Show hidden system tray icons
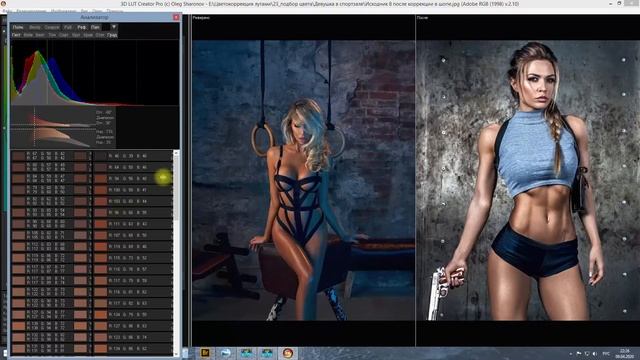640x360 pixels. (x=571, y=353)
